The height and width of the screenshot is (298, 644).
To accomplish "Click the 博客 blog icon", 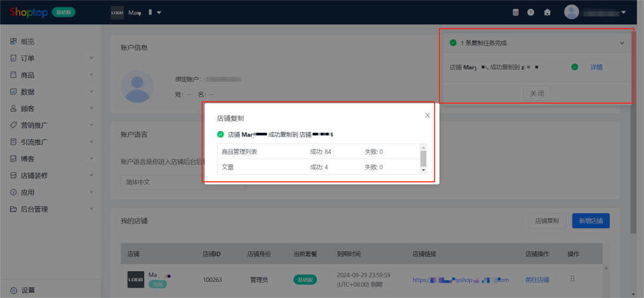I will pos(13,159).
